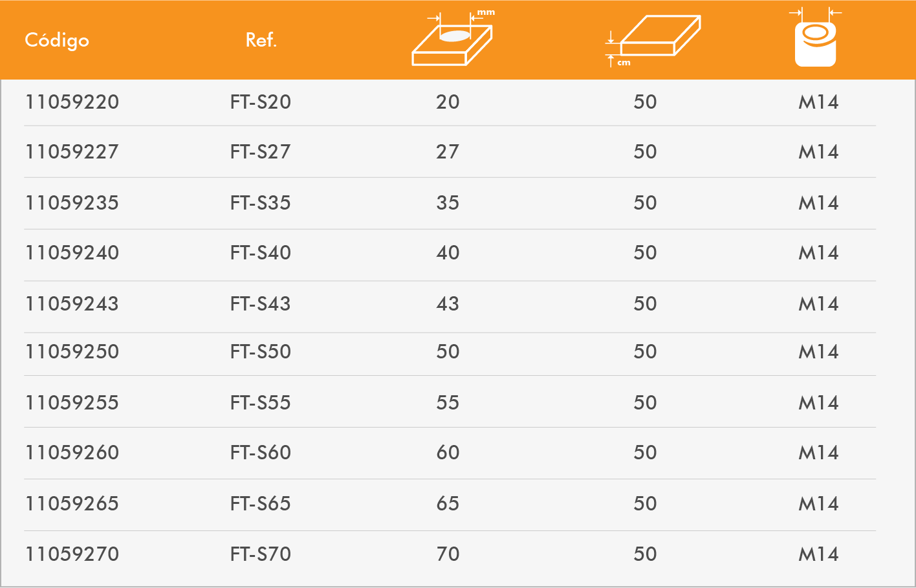Select product code 11059227
The image size is (916, 588).
[72, 152]
